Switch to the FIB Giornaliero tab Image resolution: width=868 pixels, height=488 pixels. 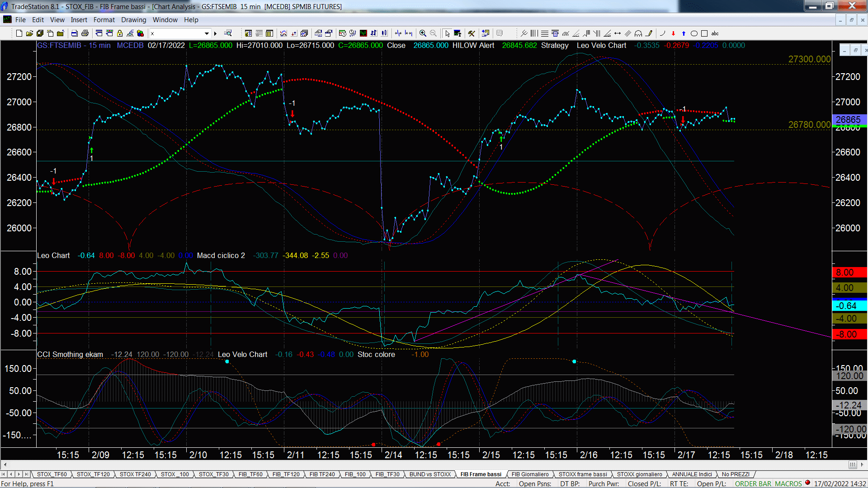pos(530,474)
